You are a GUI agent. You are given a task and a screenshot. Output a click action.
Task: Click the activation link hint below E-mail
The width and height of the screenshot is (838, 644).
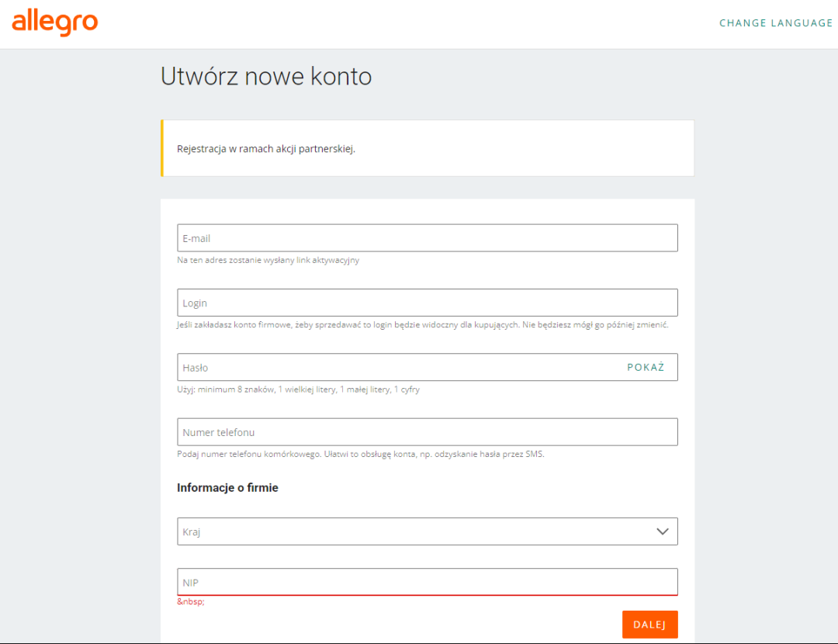(x=268, y=261)
